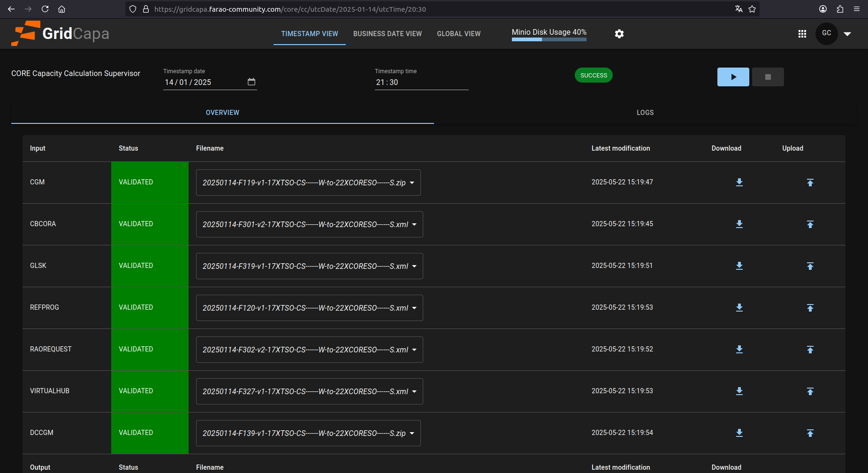
Task: Download the DCCGM zip file
Action: point(739,433)
